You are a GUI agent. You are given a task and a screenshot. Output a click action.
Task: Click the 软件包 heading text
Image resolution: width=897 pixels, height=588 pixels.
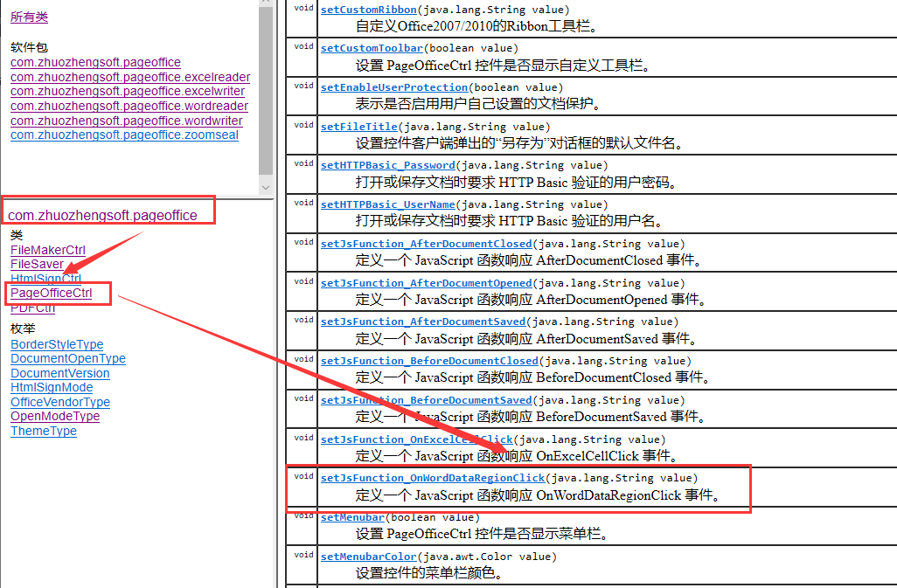29,47
